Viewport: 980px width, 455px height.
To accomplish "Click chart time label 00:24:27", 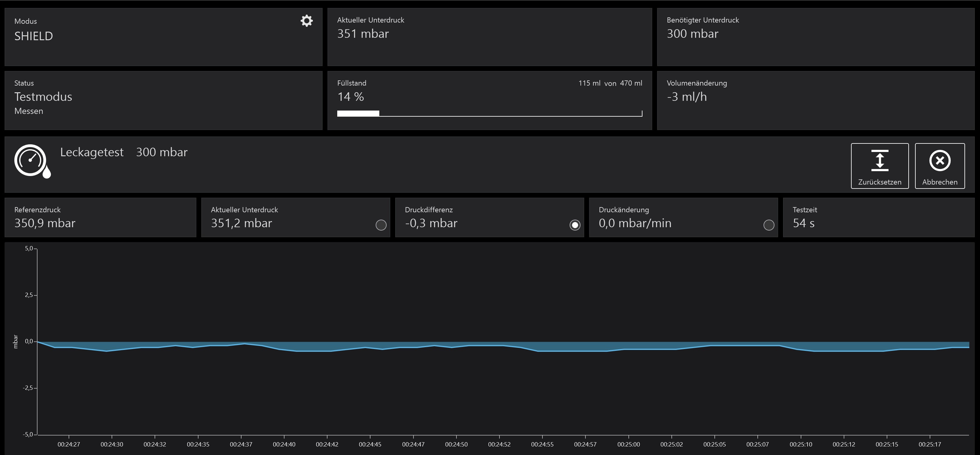I will (x=69, y=444).
